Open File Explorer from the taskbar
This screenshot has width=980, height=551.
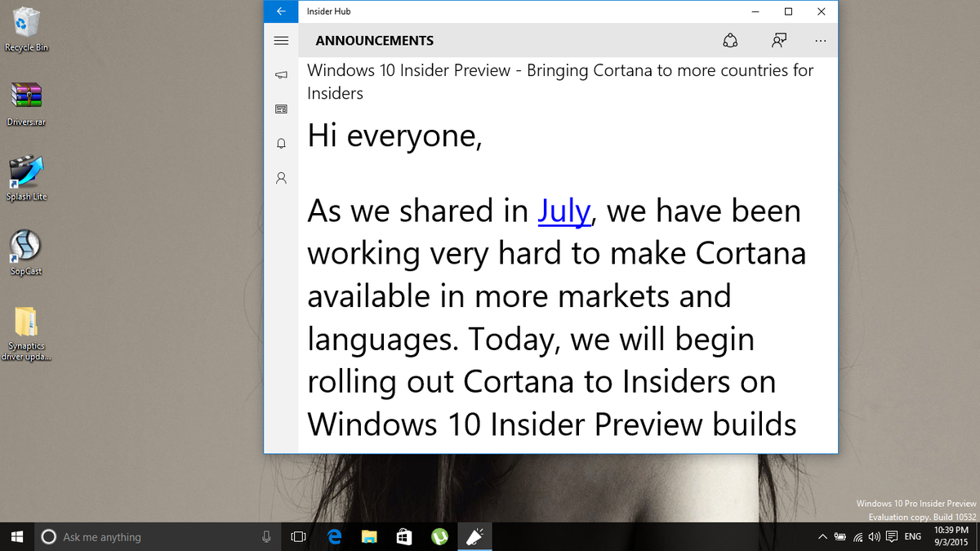pos(369,536)
